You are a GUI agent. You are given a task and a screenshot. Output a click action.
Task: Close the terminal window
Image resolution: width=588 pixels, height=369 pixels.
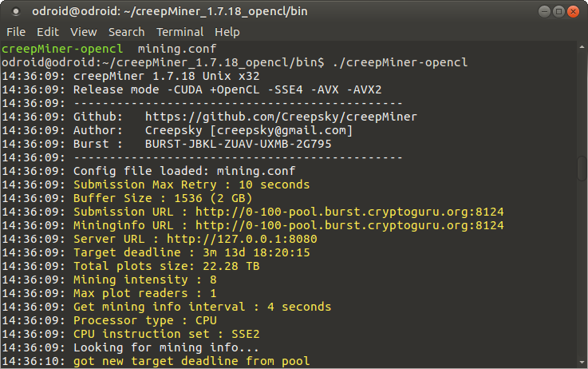point(573,12)
